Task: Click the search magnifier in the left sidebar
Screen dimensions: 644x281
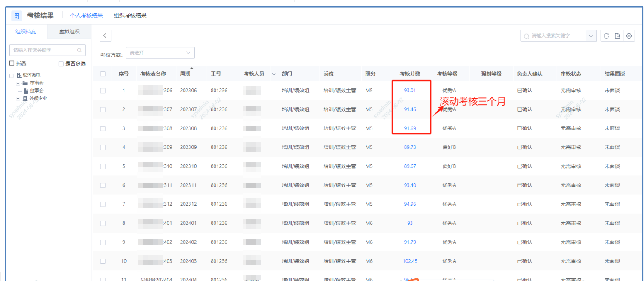Action: click(79, 50)
